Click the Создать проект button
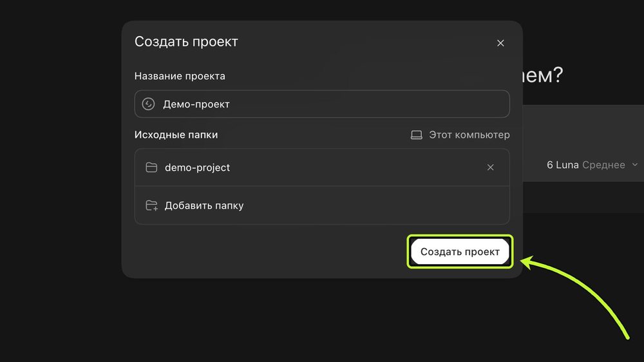644x362 pixels. coord(460,251)
